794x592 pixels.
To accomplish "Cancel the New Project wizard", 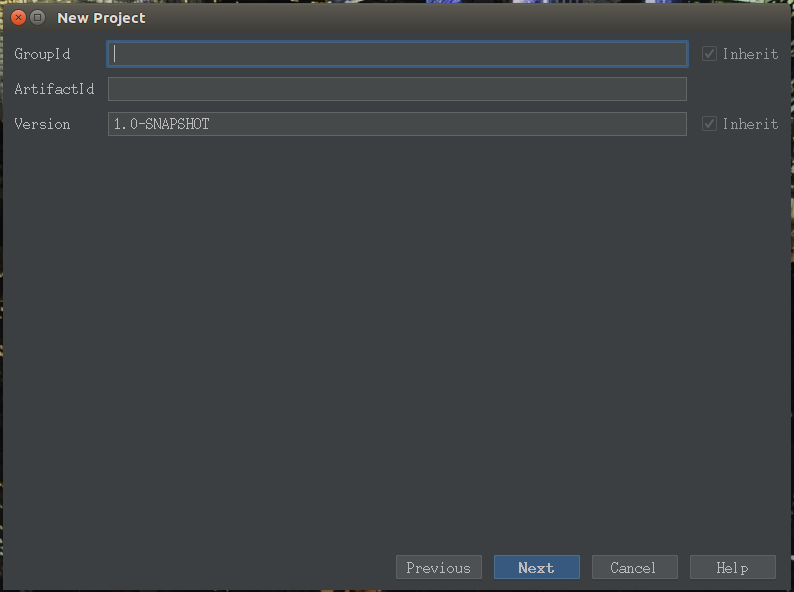I will coord(634,567).
